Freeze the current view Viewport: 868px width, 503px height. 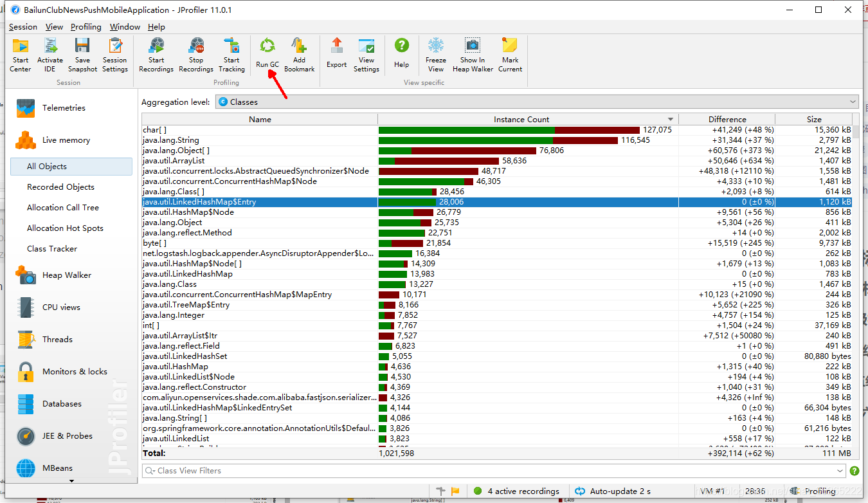pyautogui.click(x=436, y=55)
